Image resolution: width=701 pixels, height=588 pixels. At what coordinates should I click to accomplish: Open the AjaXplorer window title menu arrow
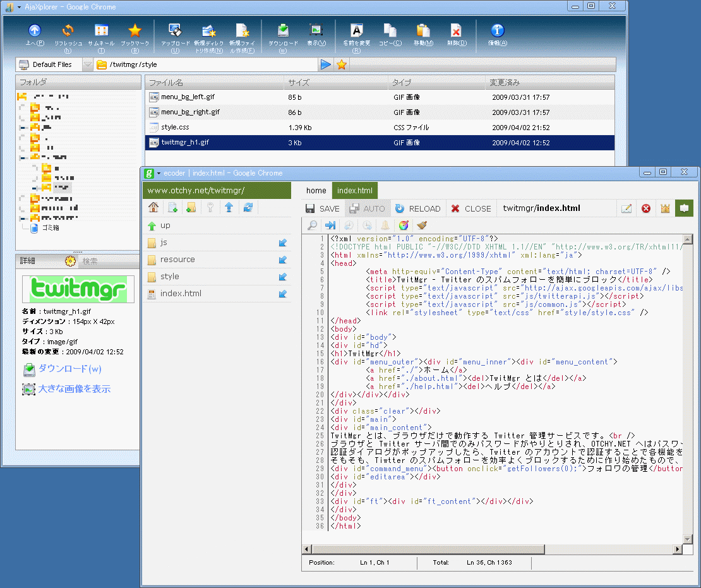[x=19, y=7]
